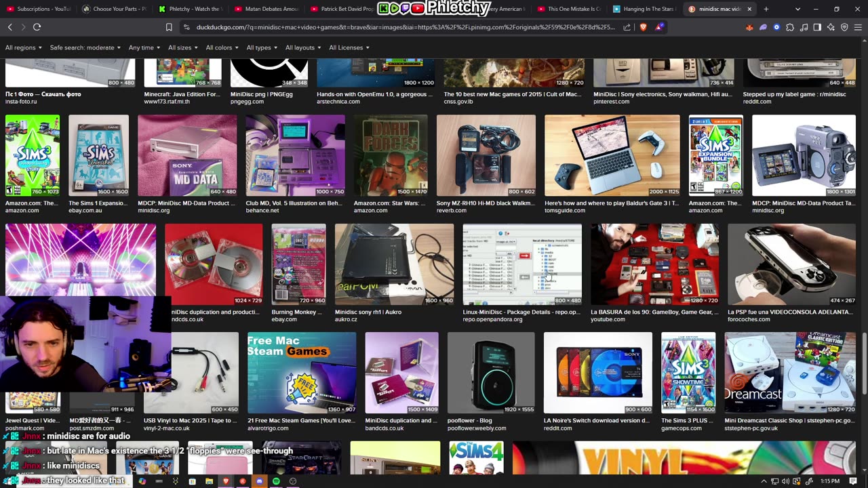Switch to the Matan Debates tab

(x=267, y=9)
